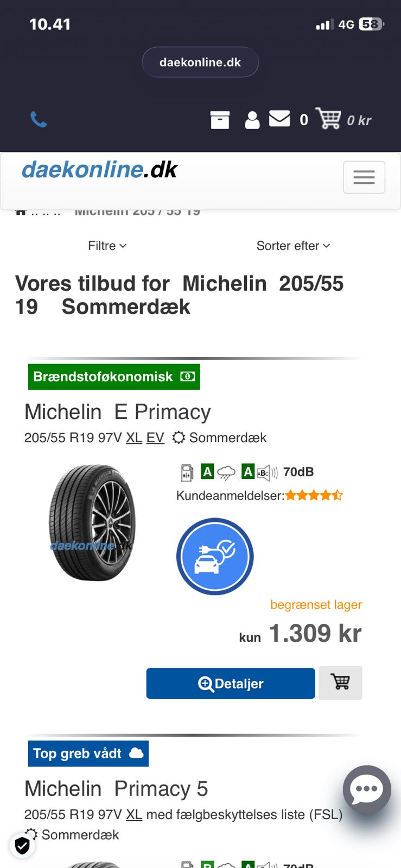Viewport: 401px width, 868px height.
Task: Open the live chat bubble
Action: [x=367, y=789]
